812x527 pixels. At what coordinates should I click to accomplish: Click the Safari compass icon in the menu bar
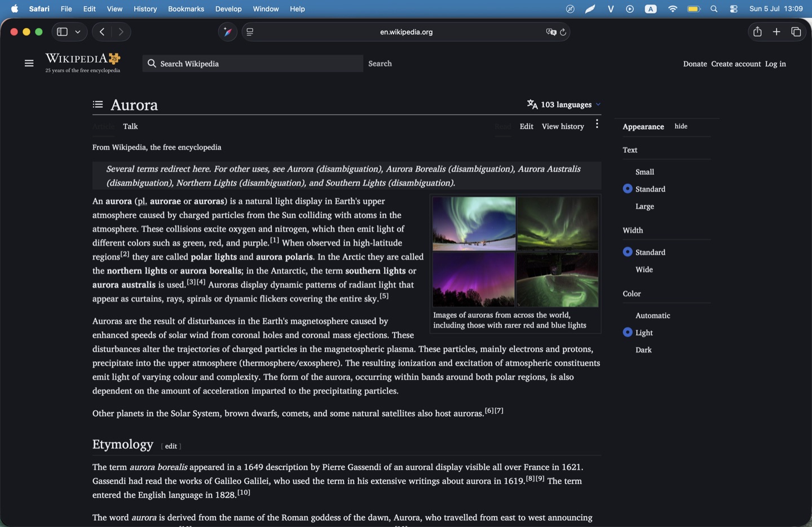tap(570, 9)
